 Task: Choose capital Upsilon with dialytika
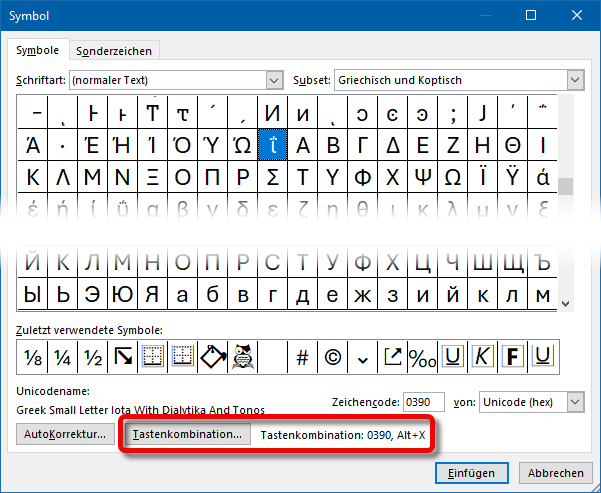point(512,177)
